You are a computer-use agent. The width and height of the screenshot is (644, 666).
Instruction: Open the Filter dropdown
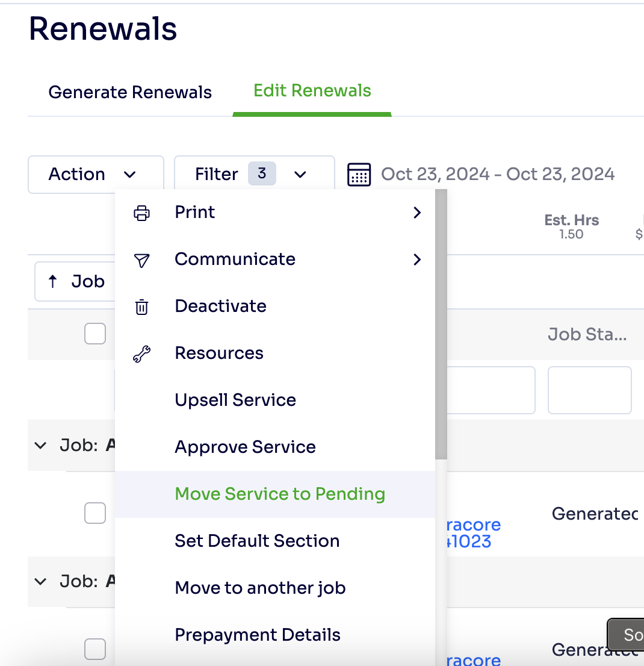tap(254, 175)
